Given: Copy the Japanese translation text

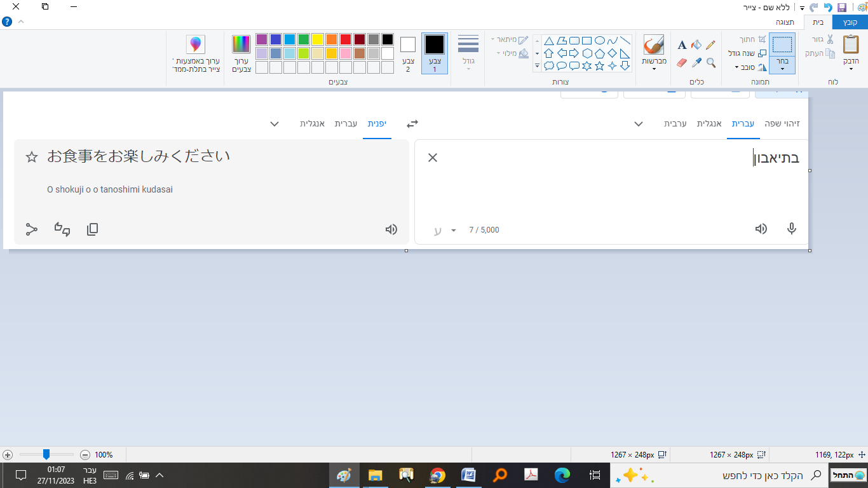Looking at the screenshot, I should (x=92, y=229).
